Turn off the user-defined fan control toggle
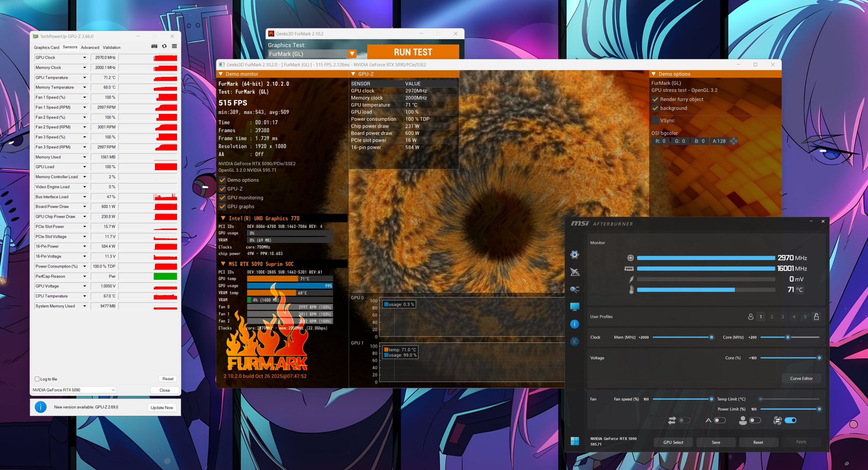Image resolution: width=868 pixels, height=470 pixels. (x=790, y=420)
